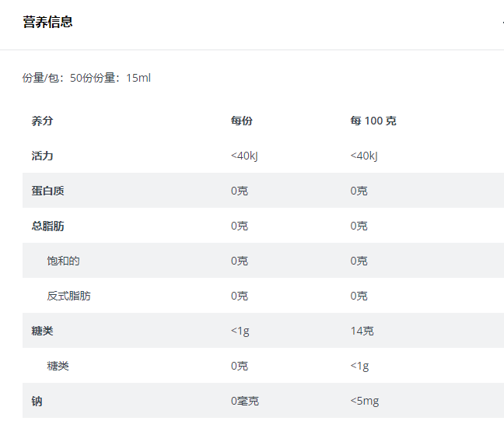This screenshot has width=504, height=435.
Task: Collapse the 营养信息 section using the minus icon
Action: tap(501, 22)
